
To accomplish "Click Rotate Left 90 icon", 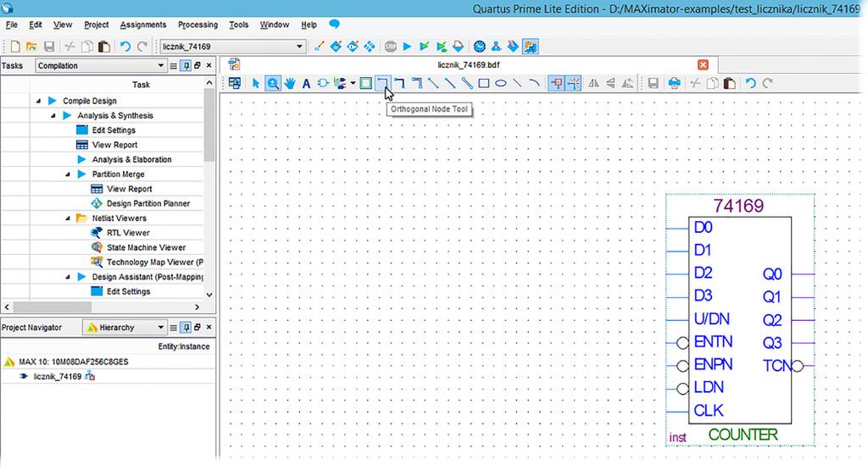I will pos(627,84).
